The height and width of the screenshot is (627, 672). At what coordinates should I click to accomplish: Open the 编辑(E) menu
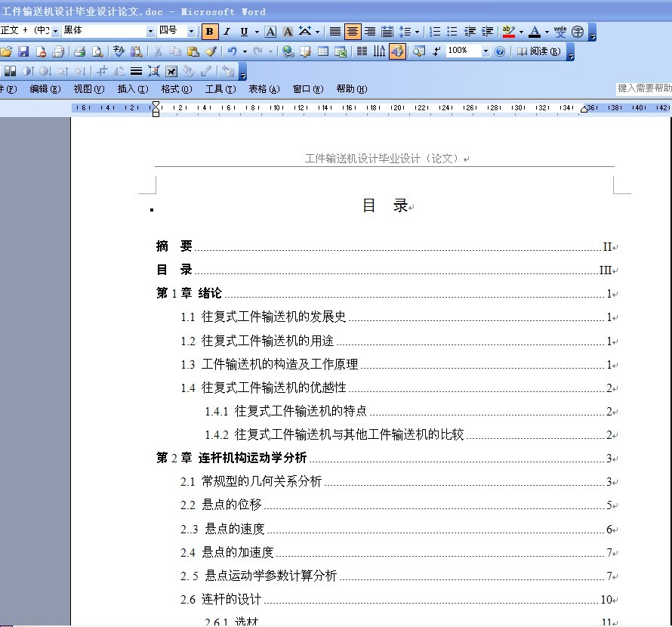click(x=45, y=89)
